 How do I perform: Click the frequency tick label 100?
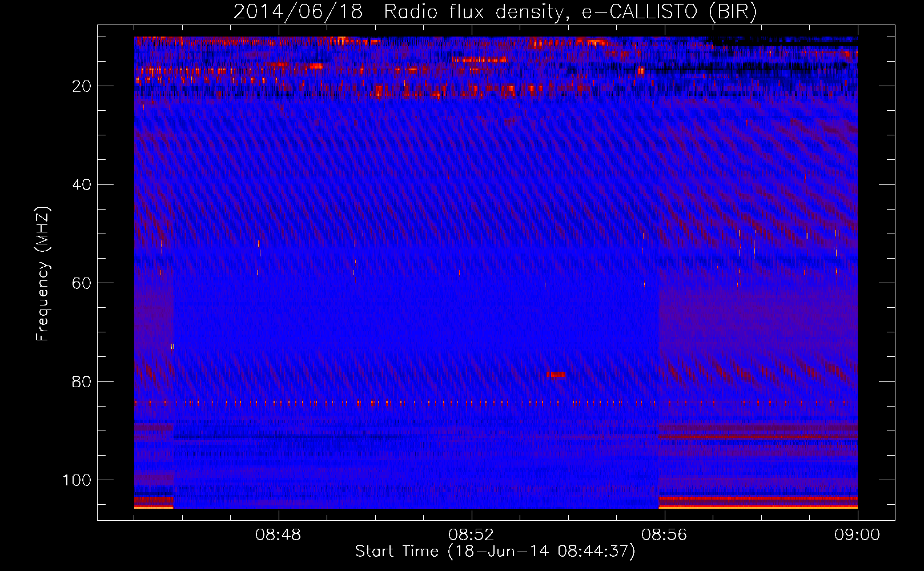(77, 480)
